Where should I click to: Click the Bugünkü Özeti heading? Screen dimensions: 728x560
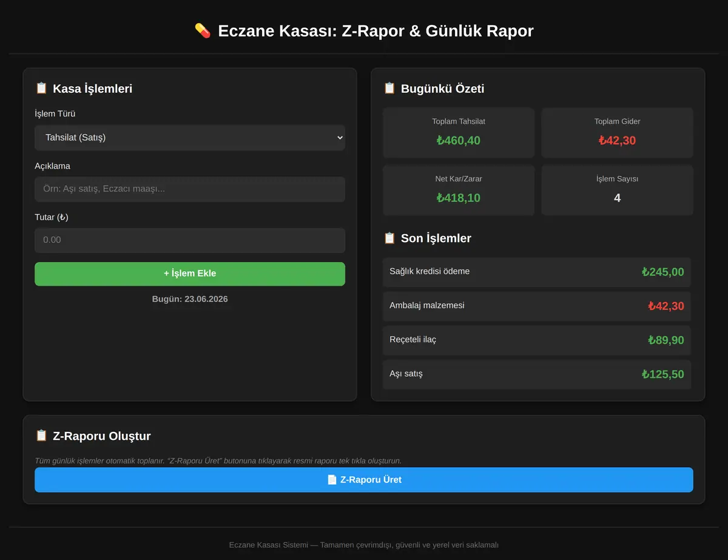click(442, 89)
